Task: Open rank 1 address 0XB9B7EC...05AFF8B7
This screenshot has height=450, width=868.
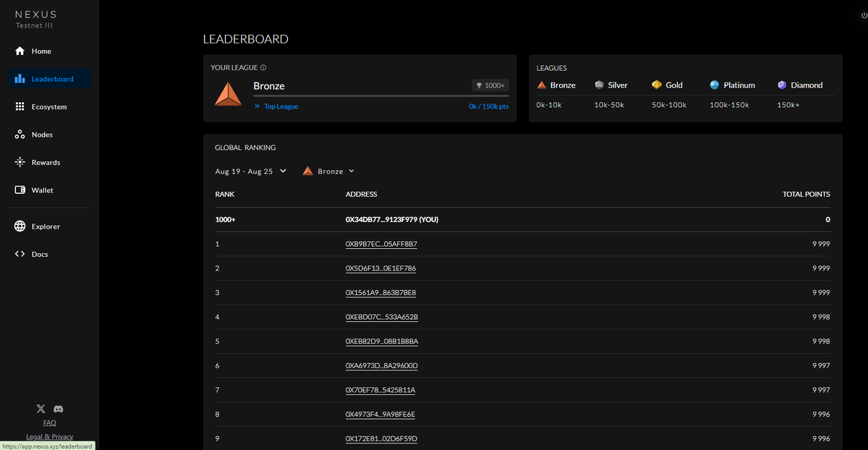Action: [x=381, y=244]
